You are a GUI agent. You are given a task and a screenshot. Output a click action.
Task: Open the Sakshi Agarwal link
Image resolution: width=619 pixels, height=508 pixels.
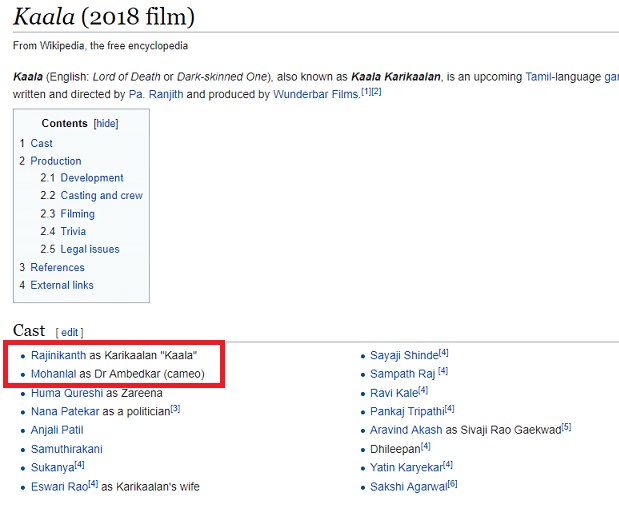409,487
